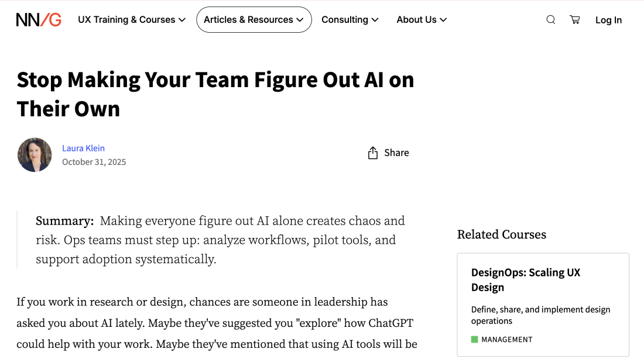Click the article headline about AI
Image resolution: width=644 pixels, height=359 pixels.
point(216,94)
